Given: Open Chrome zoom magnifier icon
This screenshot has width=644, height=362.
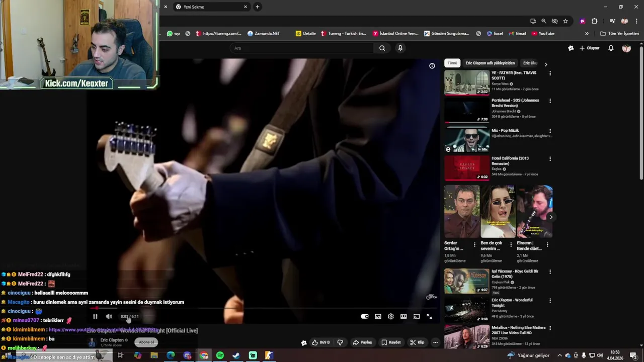Looking at the screenshot, I should tap(544, 21).
